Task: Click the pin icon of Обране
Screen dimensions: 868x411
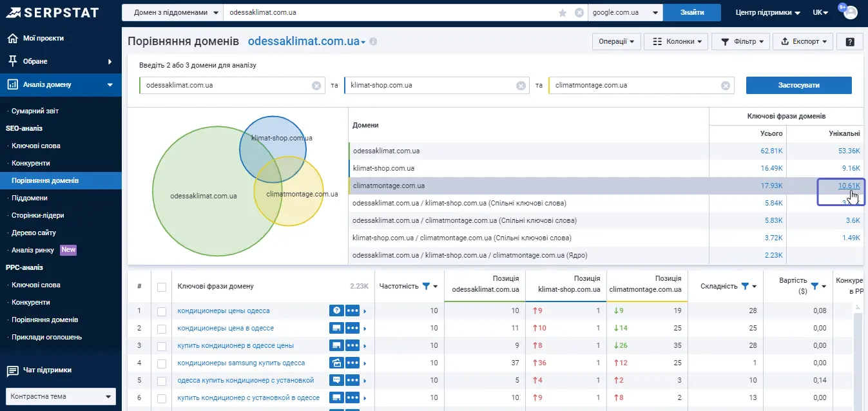Action: click(x=12, y=61)
